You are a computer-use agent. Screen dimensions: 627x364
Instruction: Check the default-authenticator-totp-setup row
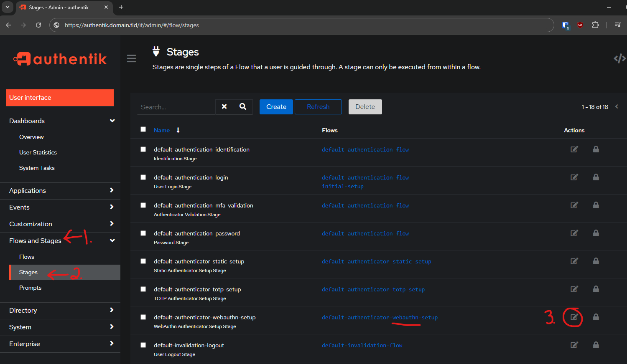click(x=143, y=289)
